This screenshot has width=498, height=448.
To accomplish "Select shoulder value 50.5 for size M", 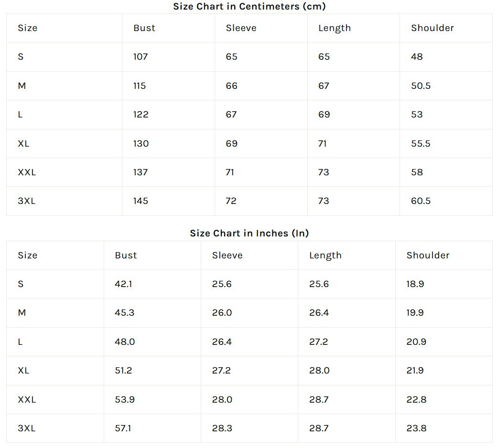I will pyautogui.click(x=421, y=86).
